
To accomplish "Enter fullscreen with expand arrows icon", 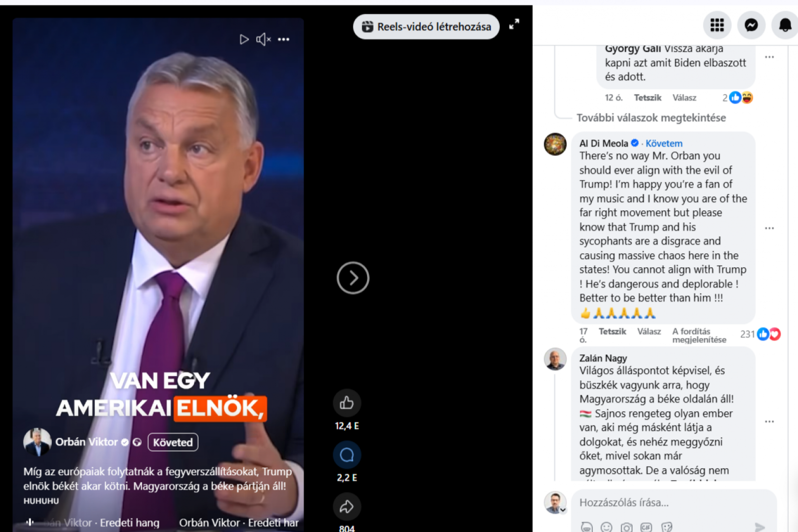I will [514, 24].
